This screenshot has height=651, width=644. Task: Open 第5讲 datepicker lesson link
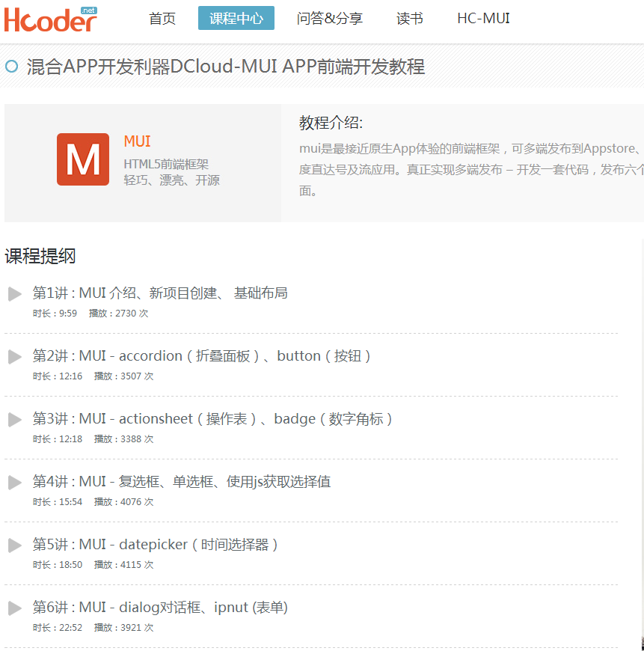pyautogui.click(x=155, y=544)
